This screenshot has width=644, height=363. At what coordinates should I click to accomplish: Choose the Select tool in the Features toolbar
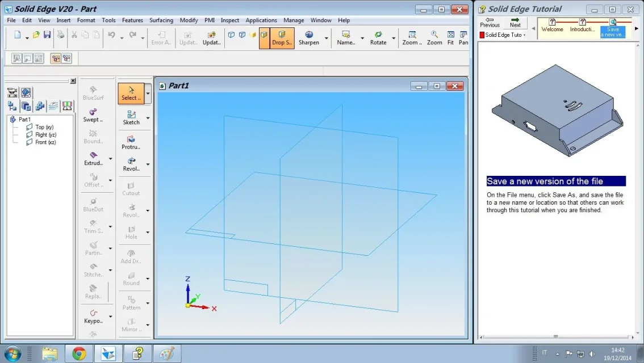coord(131,94)
